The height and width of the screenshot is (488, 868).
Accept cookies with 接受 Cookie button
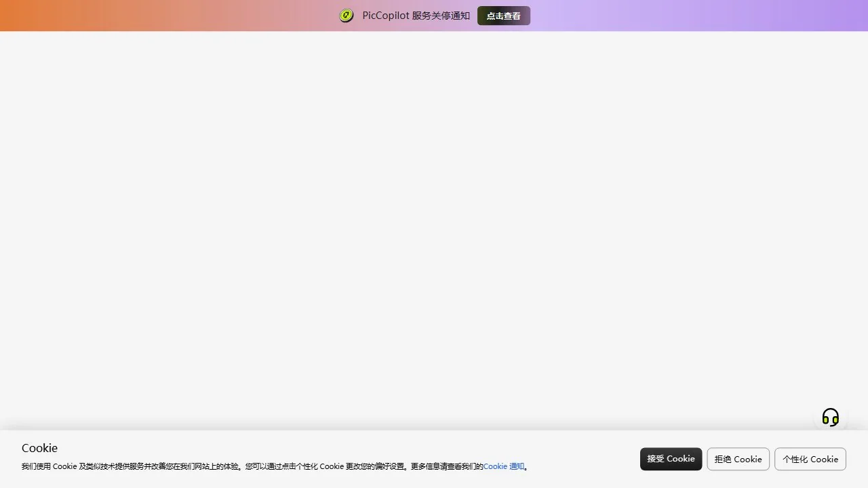pyautogui.click(x=671, y=459)
